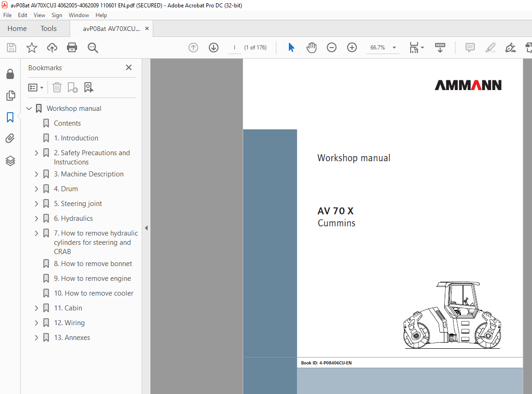
Task: Go to previous page arrow
Action: pyautogui.click(x=193, y=48)
